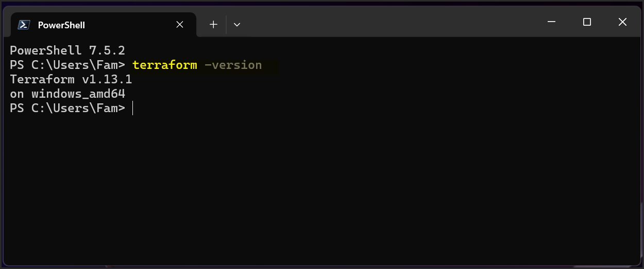The image size is (644, 269).
Task: Click the PowerShell icon in the tab
Action: pyautogui.click(x=23, y=25)
